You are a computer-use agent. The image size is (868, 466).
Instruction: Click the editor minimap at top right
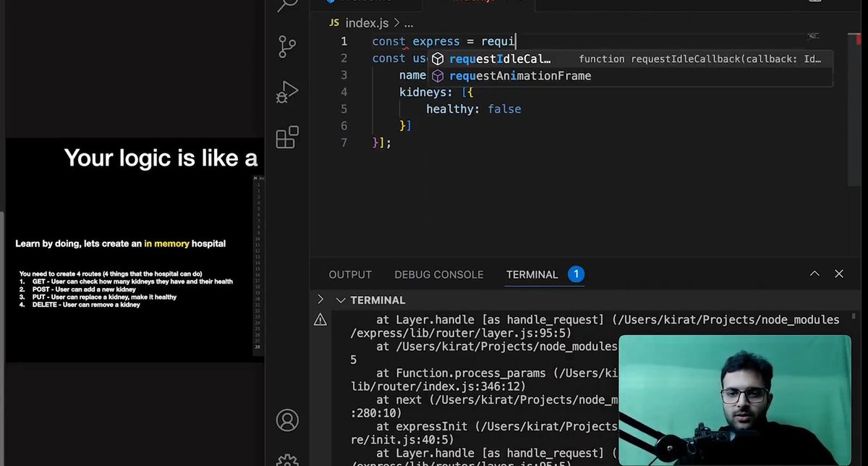point(813,36)
